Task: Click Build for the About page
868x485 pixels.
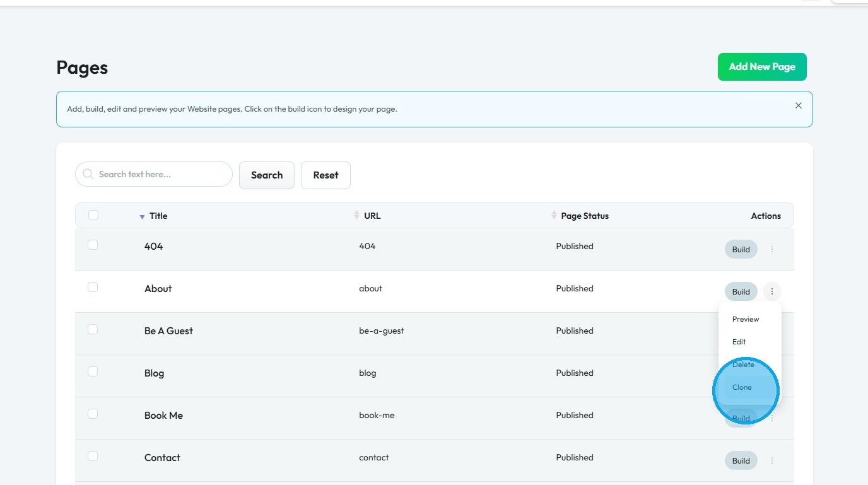Action: click(741, 292)
